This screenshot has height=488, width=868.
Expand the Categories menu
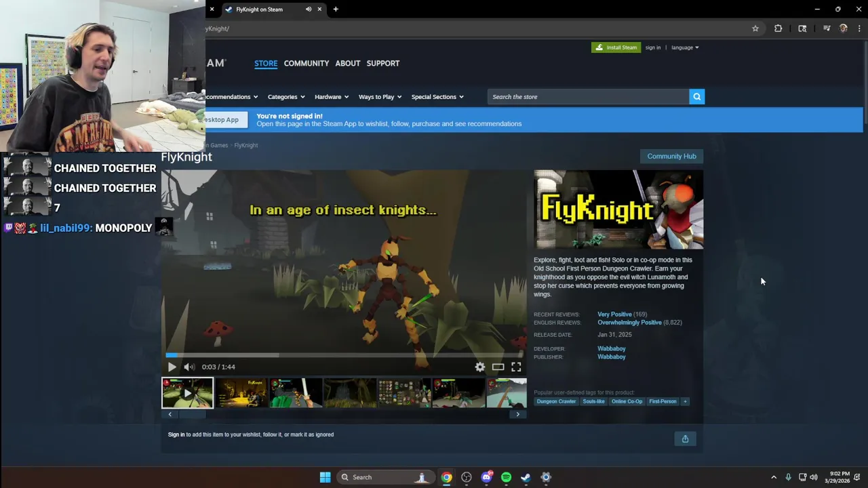click(286, 97)
